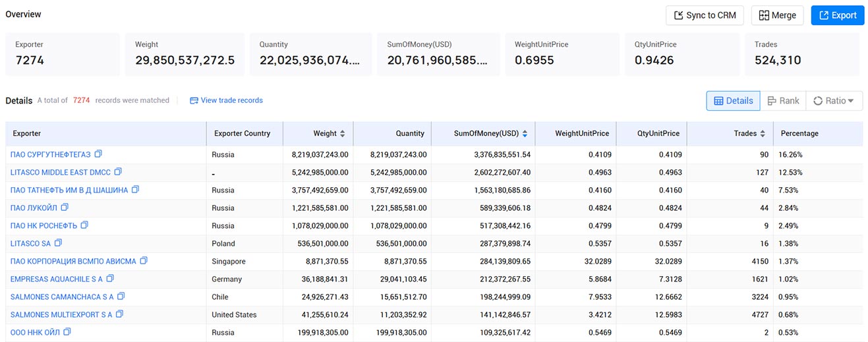Click percentage value 12.53%
The image size is (868, 342).
coord(790,172)
